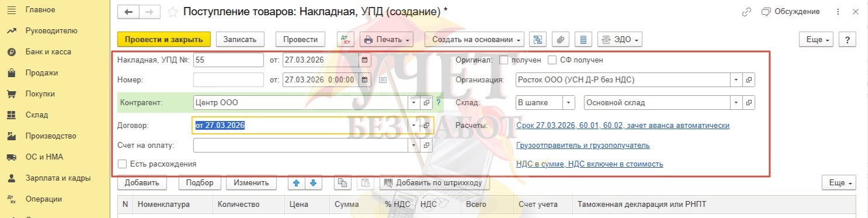Add document to favorites star
This screenshot has height=218, width=868.
(172, 12)
